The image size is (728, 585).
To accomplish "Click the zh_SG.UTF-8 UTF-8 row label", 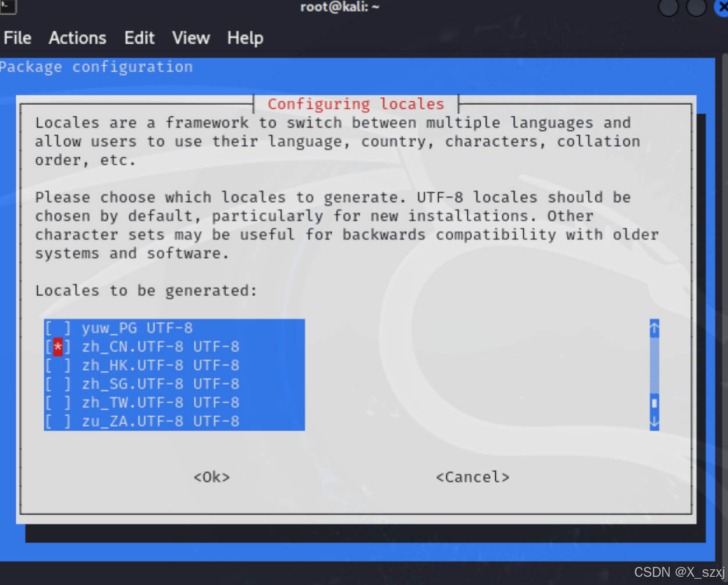I will [161, 384].
